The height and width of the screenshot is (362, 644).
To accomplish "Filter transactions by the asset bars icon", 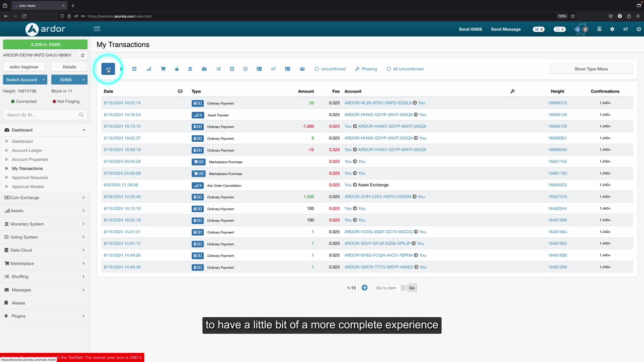I will [x=148, y=69].
